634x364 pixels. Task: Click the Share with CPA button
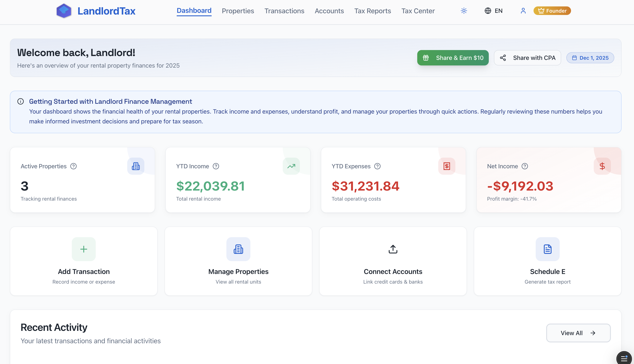pos(527,58)
